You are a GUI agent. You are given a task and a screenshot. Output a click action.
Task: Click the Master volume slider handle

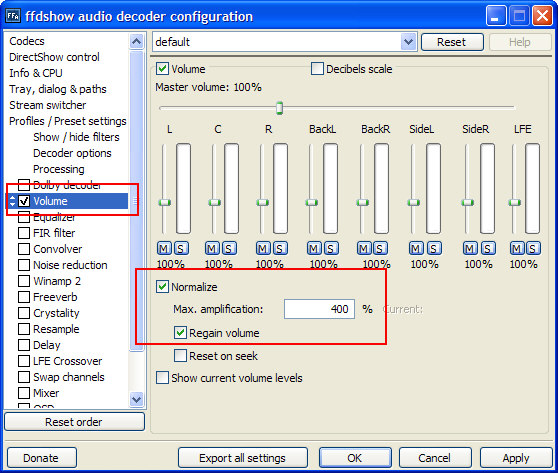280,108
